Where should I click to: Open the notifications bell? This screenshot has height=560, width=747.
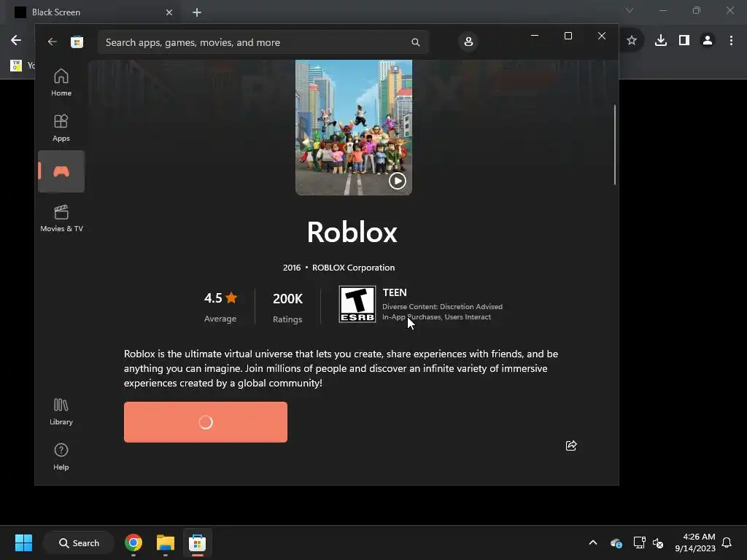pos(727,542)
